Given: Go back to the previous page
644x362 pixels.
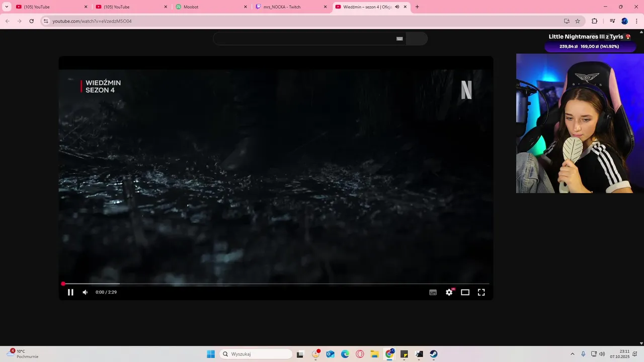Looking at the screenshot, I should click(7, 21).
